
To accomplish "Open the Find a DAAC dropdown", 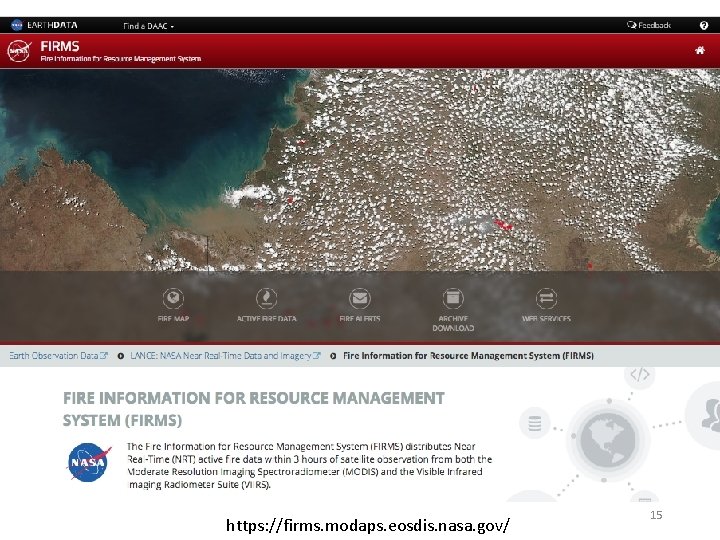I will click(x=148, y=26).
